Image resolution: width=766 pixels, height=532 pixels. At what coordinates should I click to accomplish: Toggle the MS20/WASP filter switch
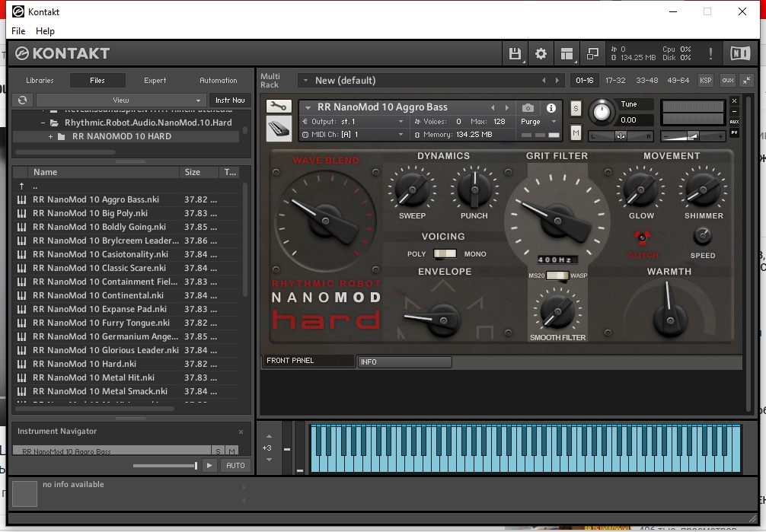(557, 276)
